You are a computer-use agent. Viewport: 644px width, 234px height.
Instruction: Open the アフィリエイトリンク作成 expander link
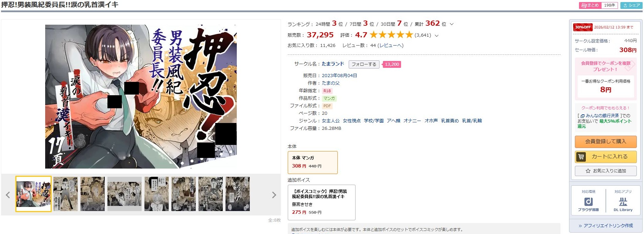pyautogui.click(x=606, y=225)
